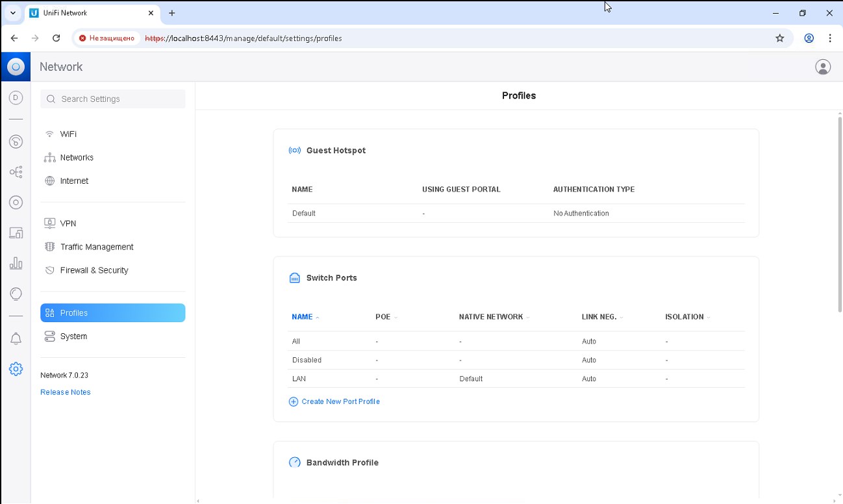Click the VPN icon in settings menu

coord(49,223)
